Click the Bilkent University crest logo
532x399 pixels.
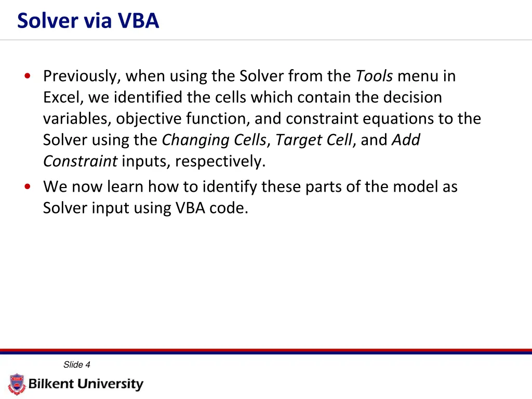click(17, 384)
